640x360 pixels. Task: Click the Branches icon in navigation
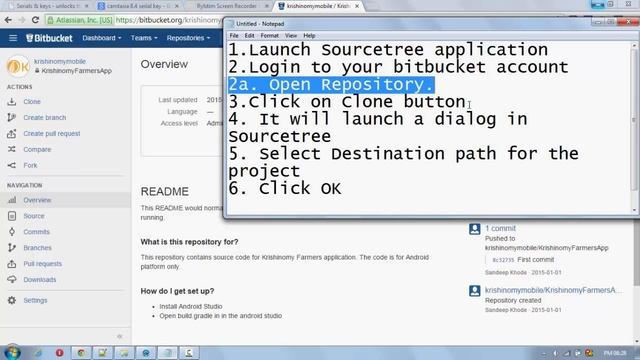point(12,248)
